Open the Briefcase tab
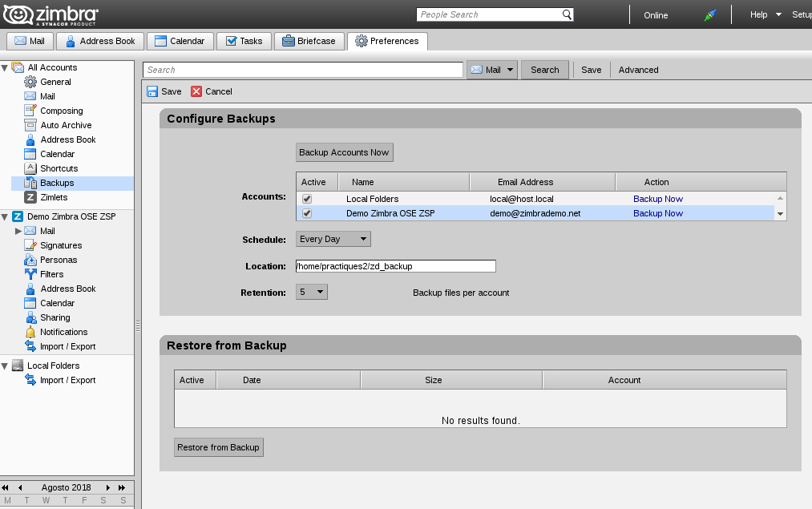Screen dimensions: 812x509 tap(309, 41)
